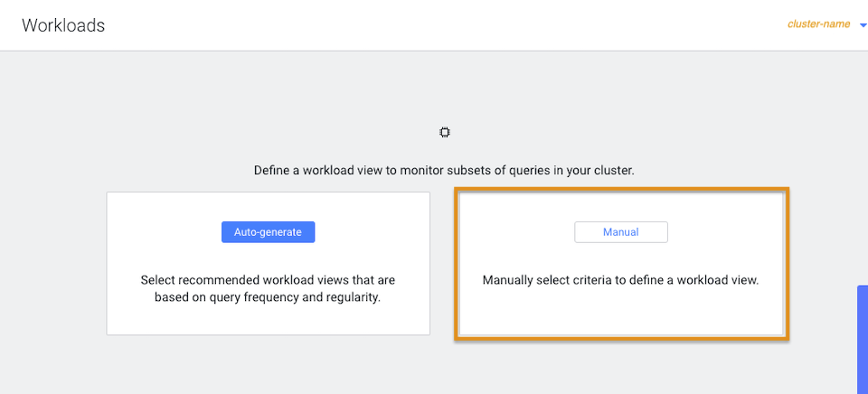The height and width of the screenshot is (394, 868).
Task: Click the small chip icon above the description
Action: [444, 133]
